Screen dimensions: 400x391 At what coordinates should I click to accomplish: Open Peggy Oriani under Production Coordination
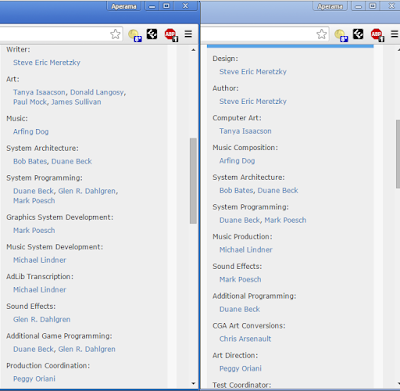click(x=34, y=379)
